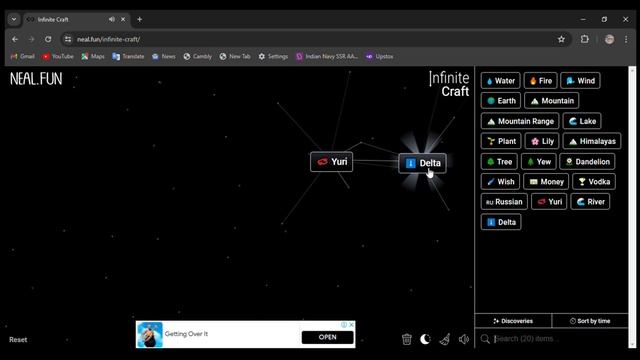Select the Wish element
This screenshot has width=640, height=360.
pyautogui.click(x=500, y=182)
